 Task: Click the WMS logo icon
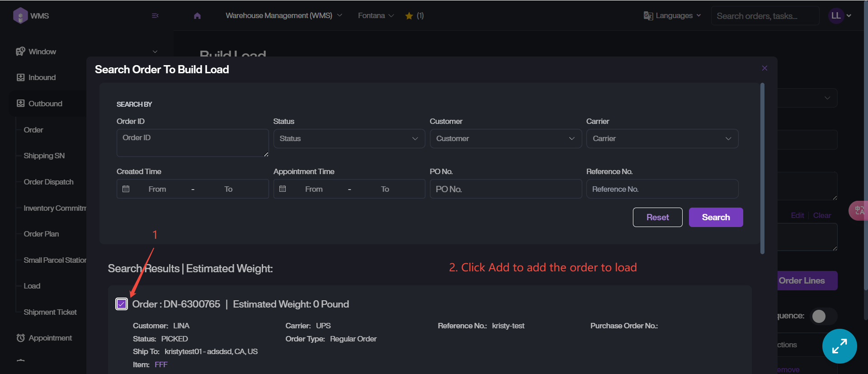(20, 16)
